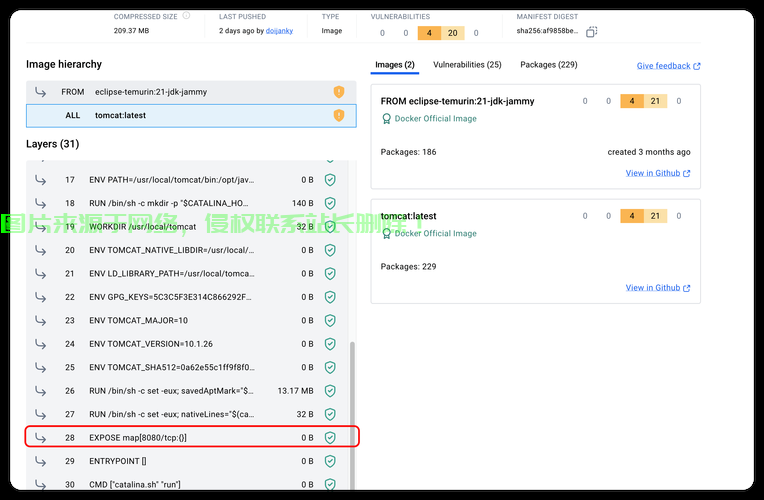Select the ALL tomcat:latest hierarchy row
Viewport: 764px width, 500px height.
pos(191,115)
